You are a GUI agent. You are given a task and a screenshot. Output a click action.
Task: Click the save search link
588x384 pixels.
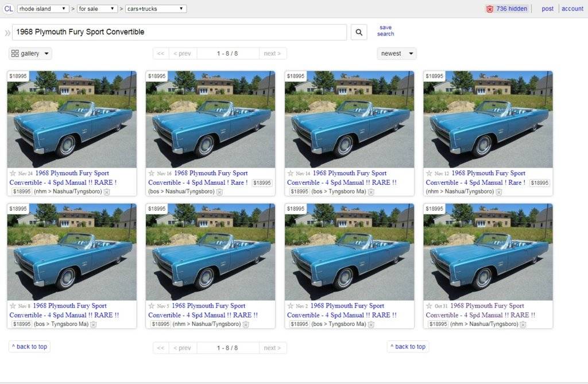click(x=385, y=30)
